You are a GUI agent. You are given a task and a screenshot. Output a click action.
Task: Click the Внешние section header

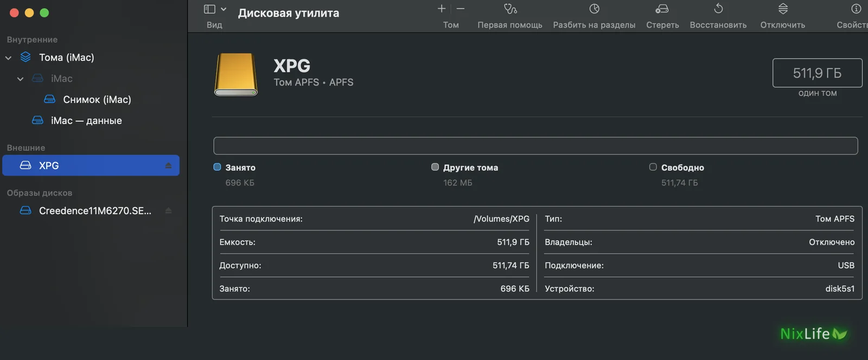pyautogui.click(x=26, y=148)
